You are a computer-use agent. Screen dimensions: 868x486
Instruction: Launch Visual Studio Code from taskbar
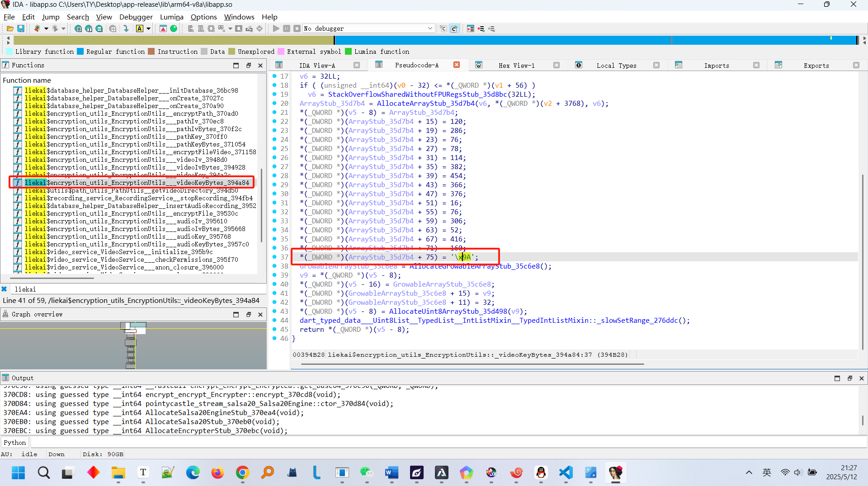[x=566, y=472]
